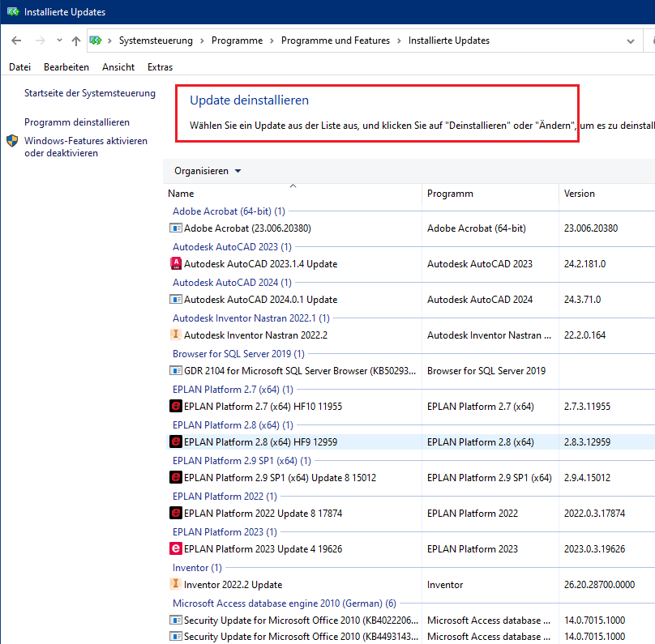
Task: Collapse Autodesk Inventor Nastran 2022.1 group
Action: (251, 318)
